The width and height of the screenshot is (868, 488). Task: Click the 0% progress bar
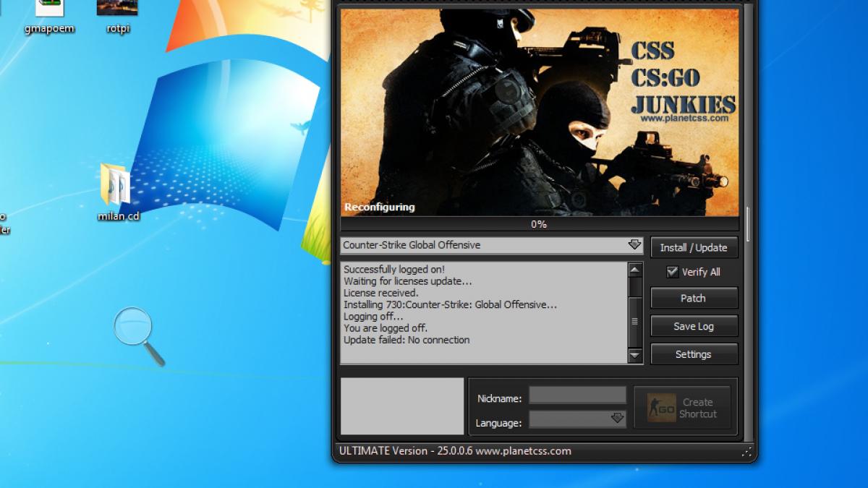pos(539,224)
